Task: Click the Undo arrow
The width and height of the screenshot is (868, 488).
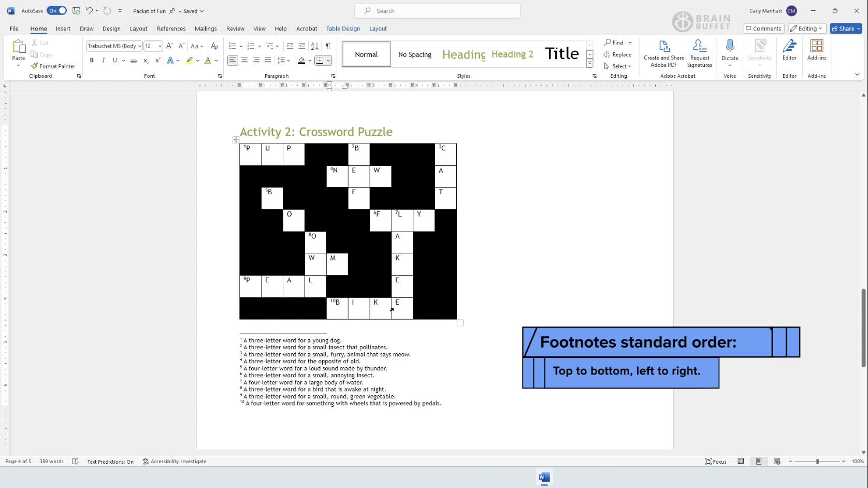Action: click(89, 11)
